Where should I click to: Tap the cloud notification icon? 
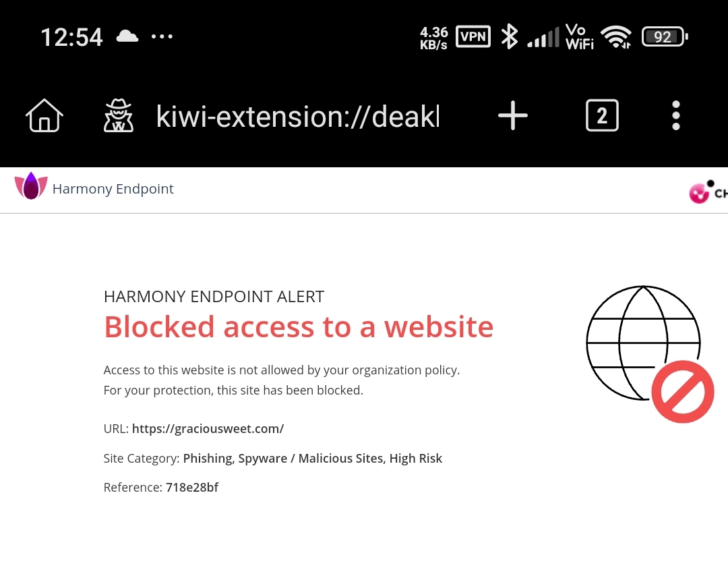pyautogui.click(x=127, y=36)
